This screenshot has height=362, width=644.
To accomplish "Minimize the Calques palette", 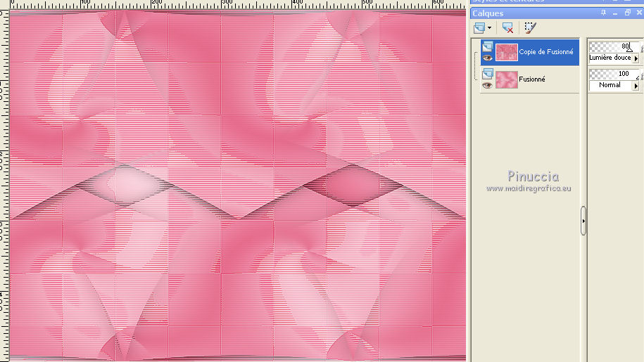I will tap(615, 13).
